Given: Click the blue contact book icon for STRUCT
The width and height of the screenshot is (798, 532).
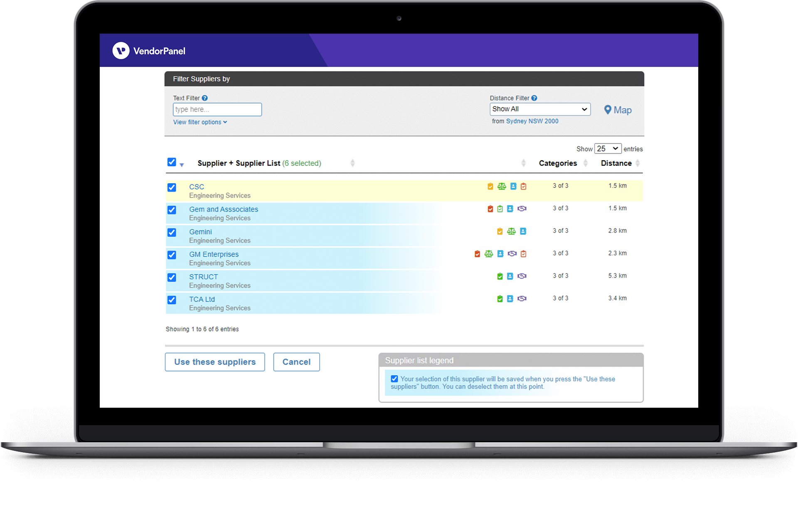Looking at the screenshot, I should pos(510,276).
